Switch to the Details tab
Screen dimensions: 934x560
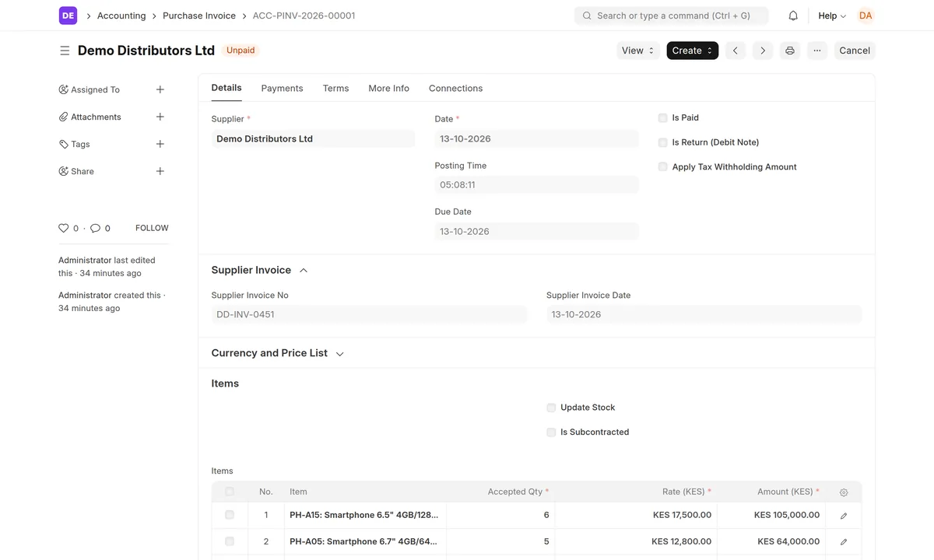coord(226,88)
